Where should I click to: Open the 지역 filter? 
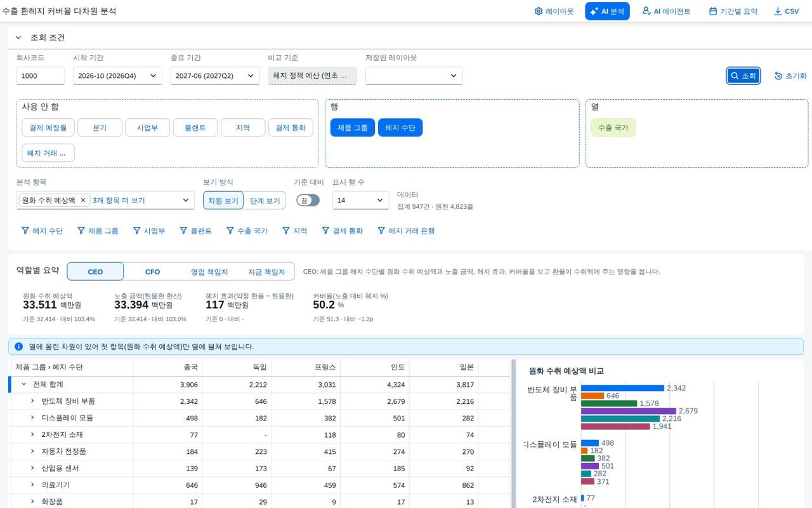point(294,231)
